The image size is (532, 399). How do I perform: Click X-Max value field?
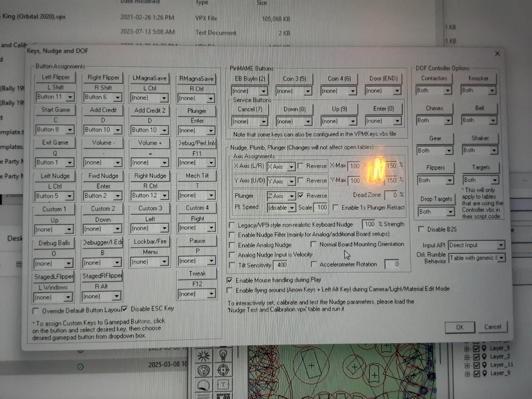point(354,166)
